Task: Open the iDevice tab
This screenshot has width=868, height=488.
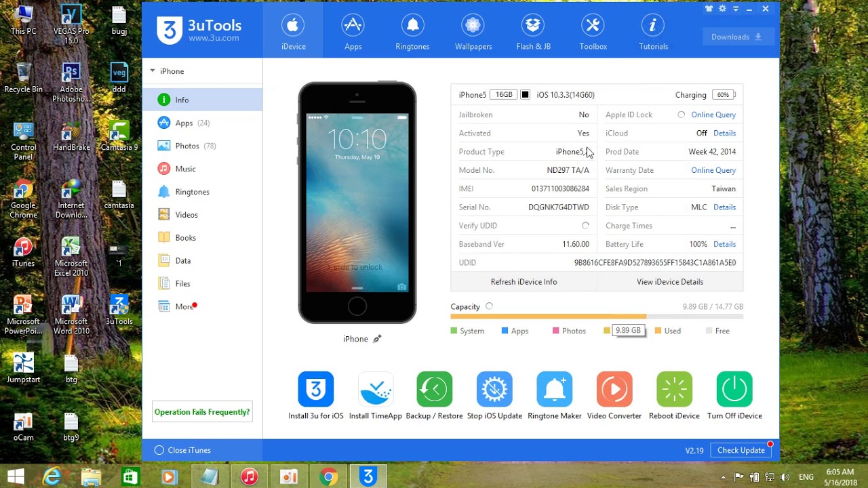Action: [294, 30]
